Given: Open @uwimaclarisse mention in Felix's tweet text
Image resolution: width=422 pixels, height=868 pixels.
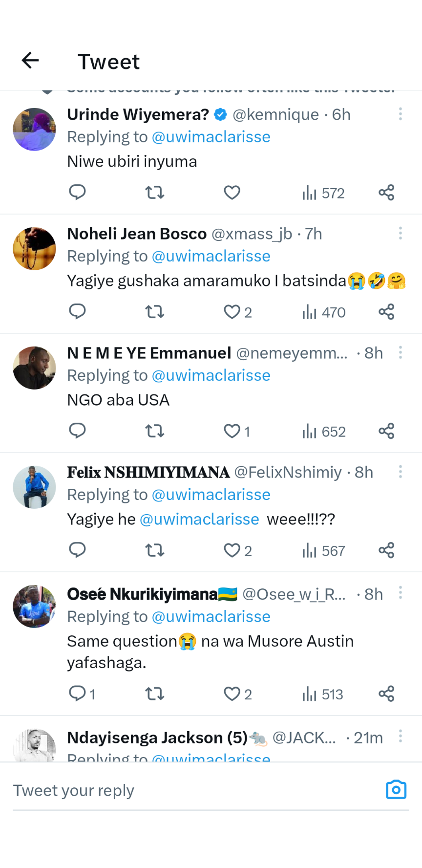Looking at the screenshot, I should 199,519.
